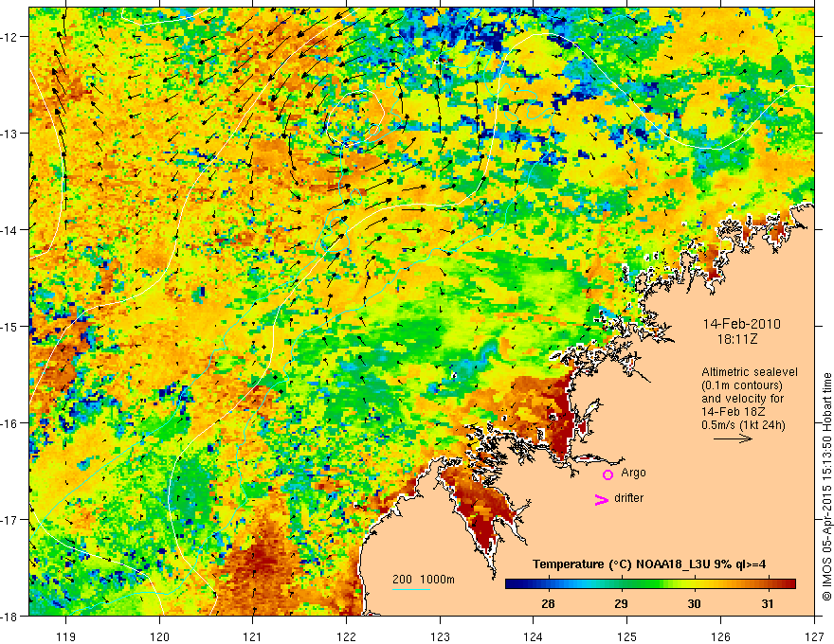Click the '121' longitude axis label
834x644 pixels.
253,636
